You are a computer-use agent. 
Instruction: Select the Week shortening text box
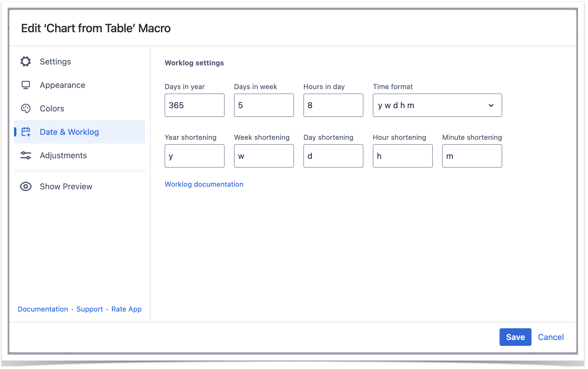[264, 156]
